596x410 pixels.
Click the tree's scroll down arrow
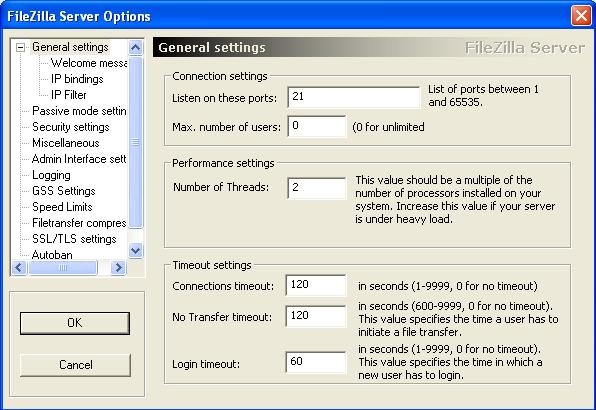click(x=136, y=251)
